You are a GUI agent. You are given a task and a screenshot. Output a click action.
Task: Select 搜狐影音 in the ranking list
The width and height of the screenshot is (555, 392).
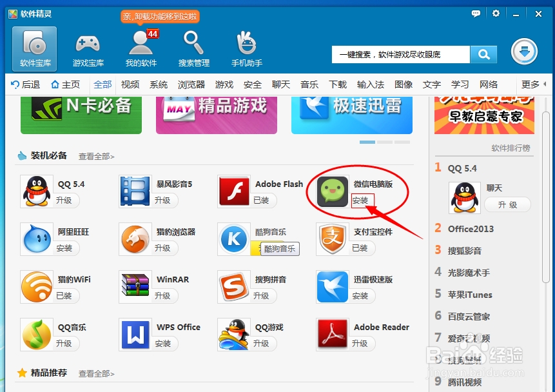(x=464, y=251)
